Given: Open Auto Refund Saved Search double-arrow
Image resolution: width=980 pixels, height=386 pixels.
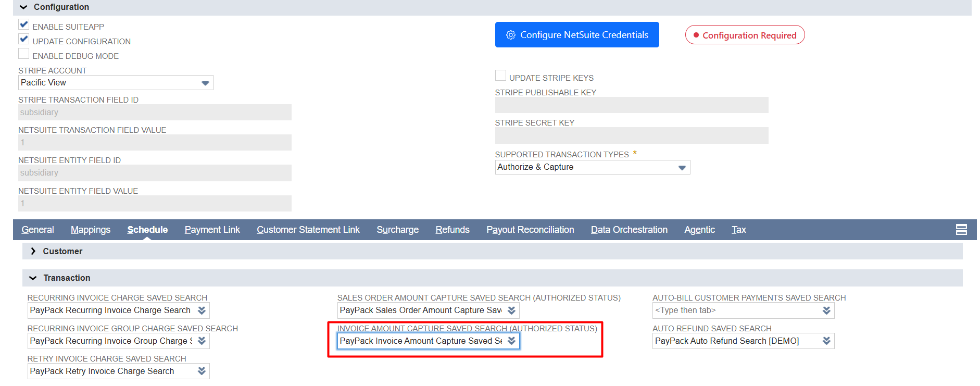Looking at the screenshot, I should click(826, 341).
